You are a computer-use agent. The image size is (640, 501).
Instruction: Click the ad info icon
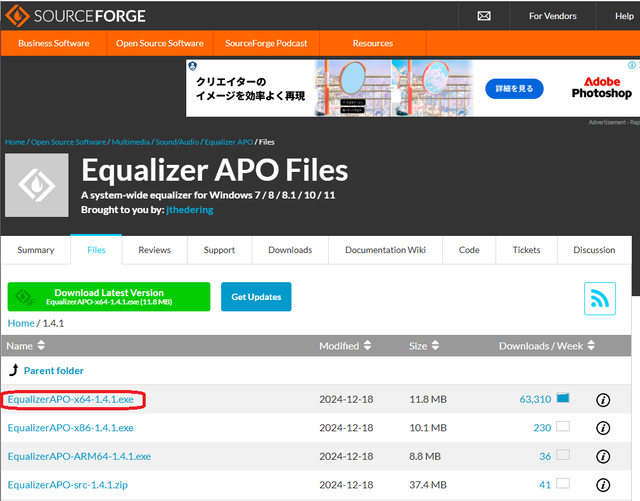631,65
